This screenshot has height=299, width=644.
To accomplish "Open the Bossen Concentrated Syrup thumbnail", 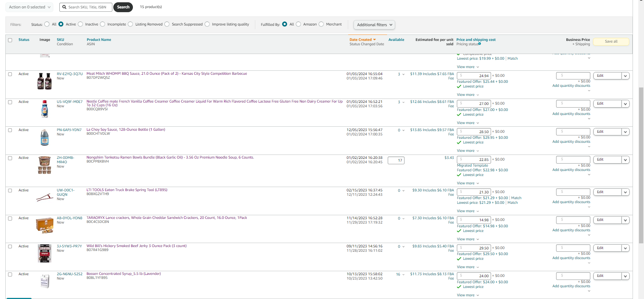I will click(x=45, y=281).
